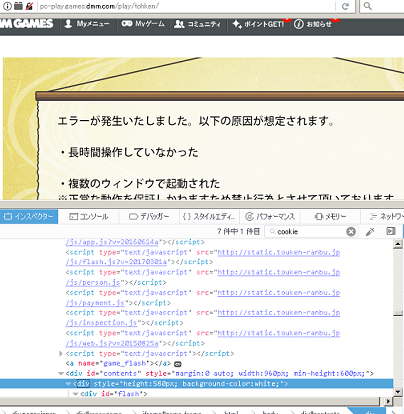Viewport: 404px width, 414px height.
Task: Click the horizontal scrollbar right arrow
Action: click(x=388, y=401)
